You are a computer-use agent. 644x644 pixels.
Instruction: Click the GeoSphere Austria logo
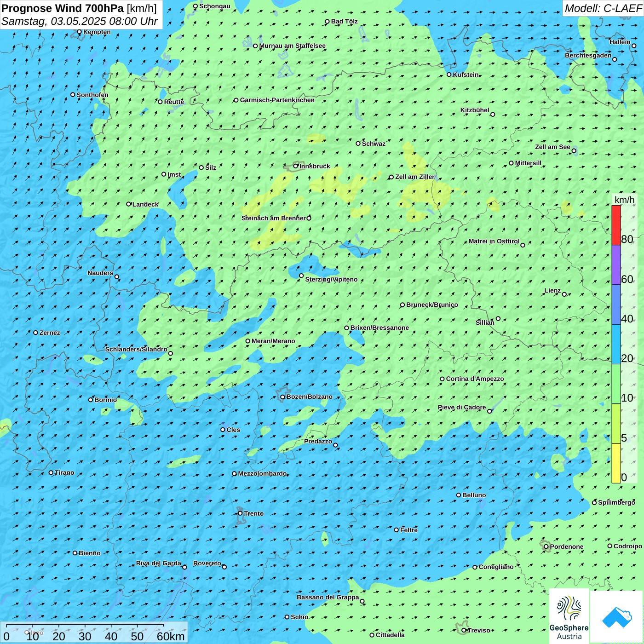(x=569, y=616)
